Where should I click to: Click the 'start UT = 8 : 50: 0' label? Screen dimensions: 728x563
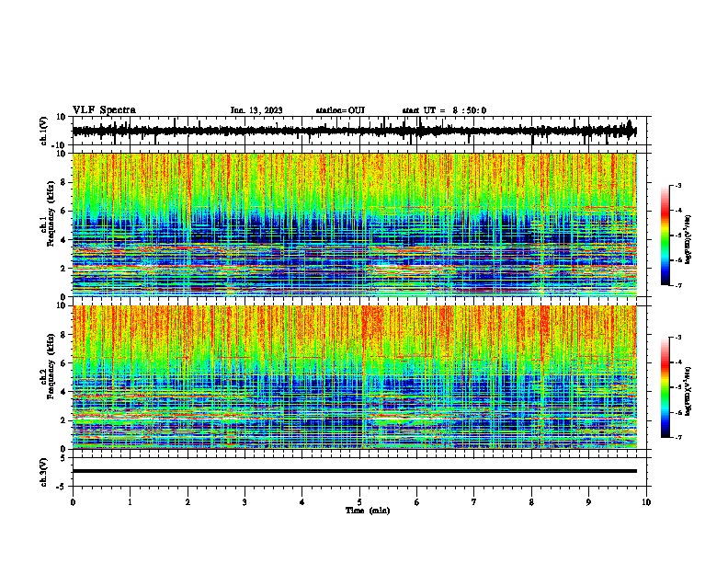coord(444,110)
